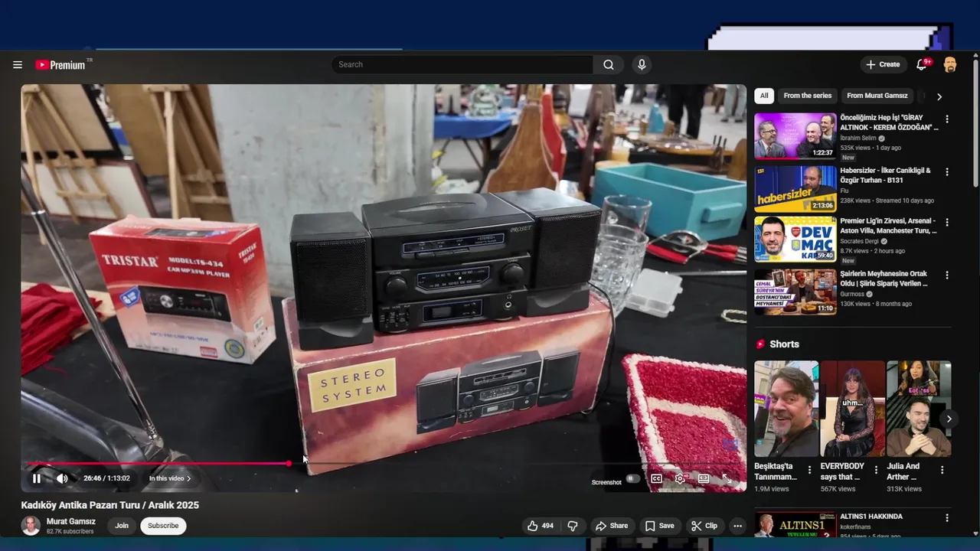
Task: Switch to theater mode
Action: click(704, 478)
